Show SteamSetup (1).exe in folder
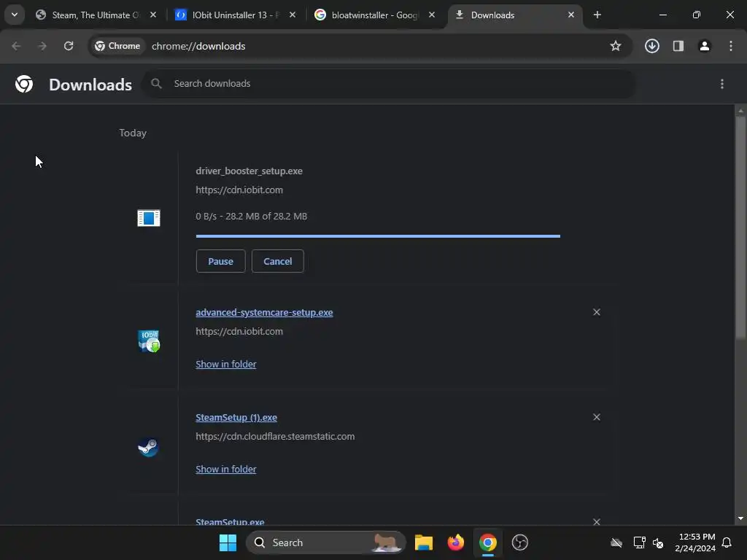The width and height of the screenshot is (747, 560). point(226,469)
